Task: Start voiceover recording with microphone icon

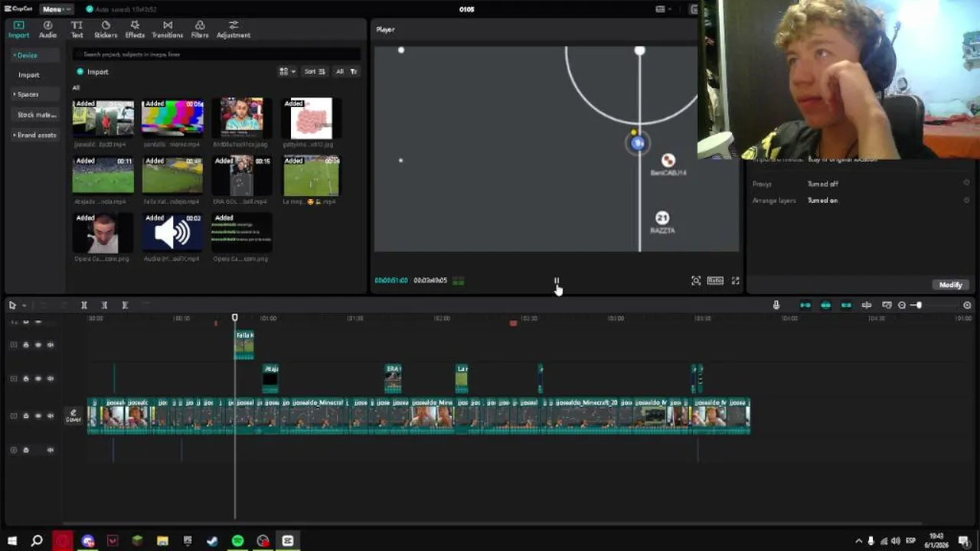Action: point(776,305)
